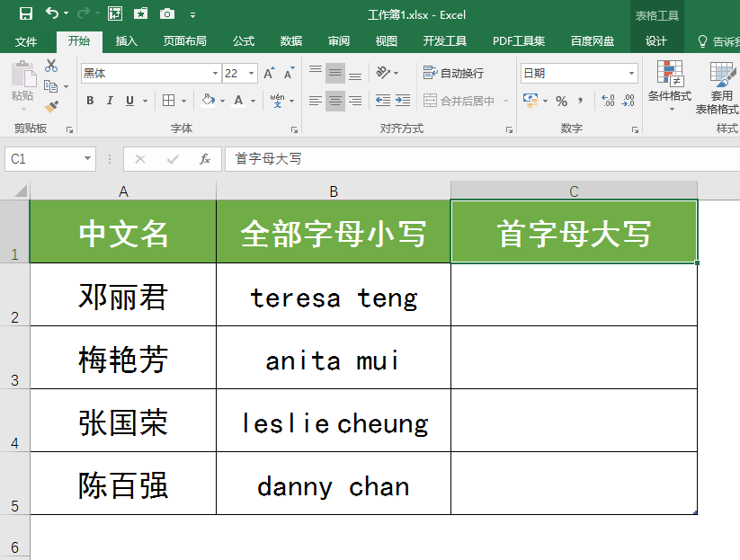Click Merge and Center (合并后居中)
This screenshot has height=560, width=740.
[459, 101]
